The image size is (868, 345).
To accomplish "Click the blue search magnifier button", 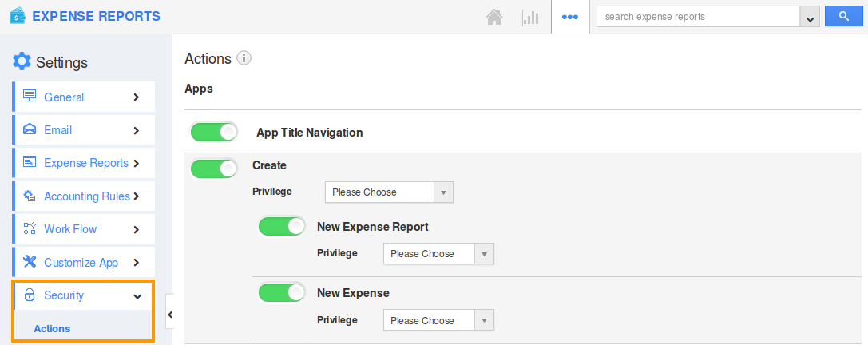I will [x=843, y=17].
